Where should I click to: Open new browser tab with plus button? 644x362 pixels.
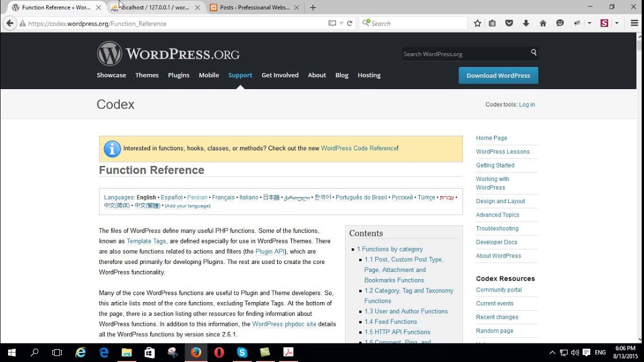313,8
